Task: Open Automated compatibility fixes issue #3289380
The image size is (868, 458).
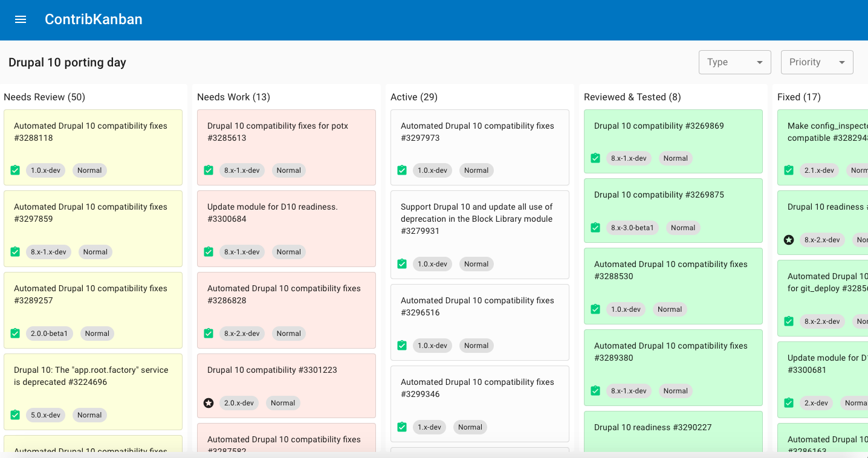Action: [x=673, y=367]
